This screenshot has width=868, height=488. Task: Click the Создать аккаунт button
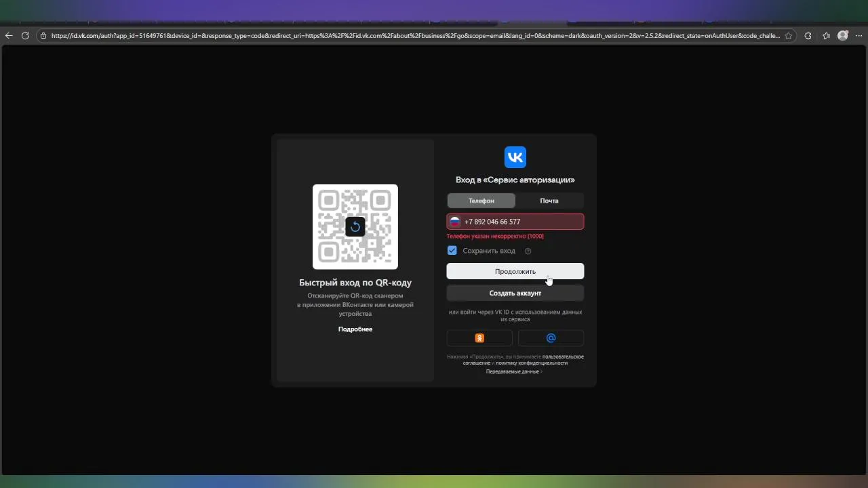[515, 293]
